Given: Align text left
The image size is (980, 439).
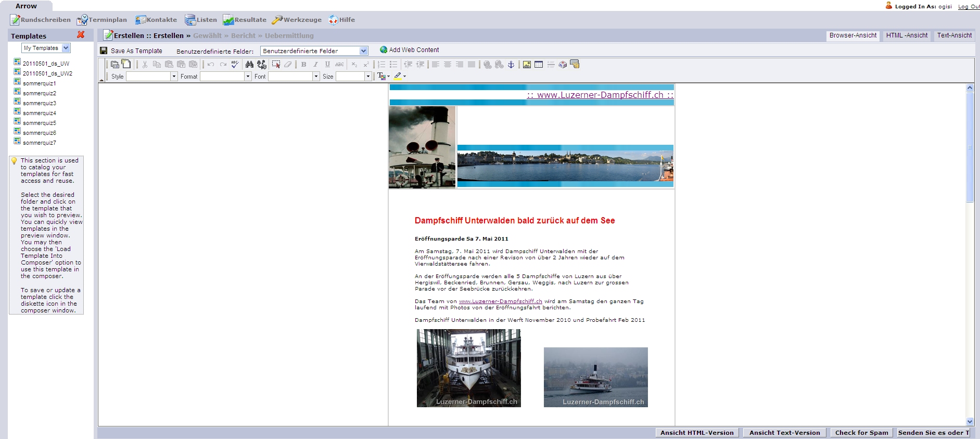Looking at the screenshot, I should coord(436,65).
